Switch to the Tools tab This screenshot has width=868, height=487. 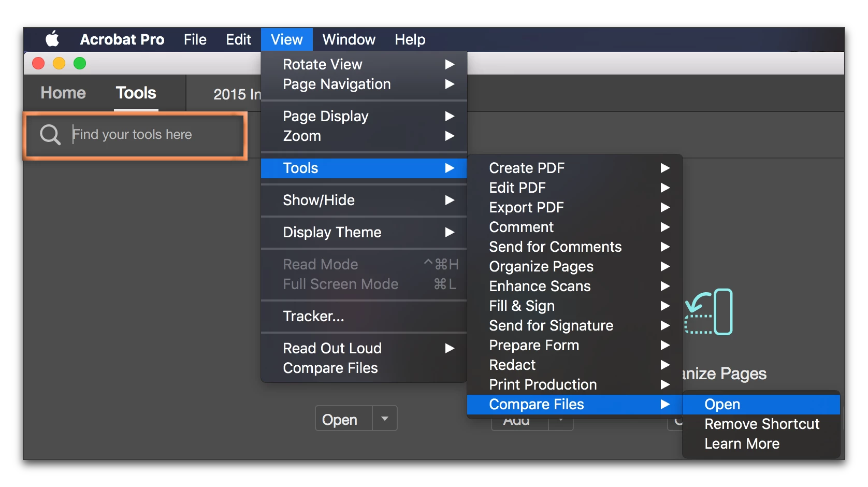point(136,93)
